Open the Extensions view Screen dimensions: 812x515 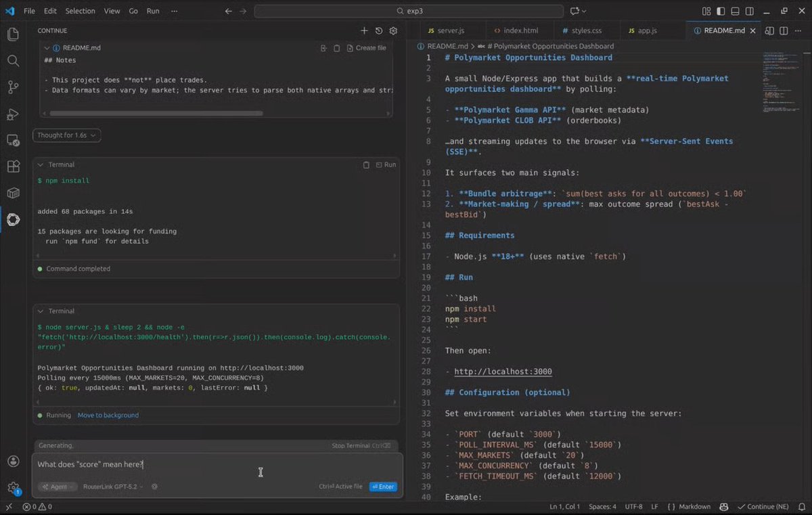tap(13, 166)
